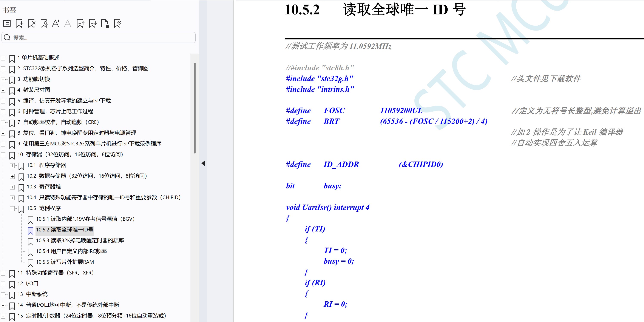Select bookmark 10.5.2 读取全球唯一ID号
This screenshot has width=644, height=322.
pyautogui.click(x=65, y=230)
